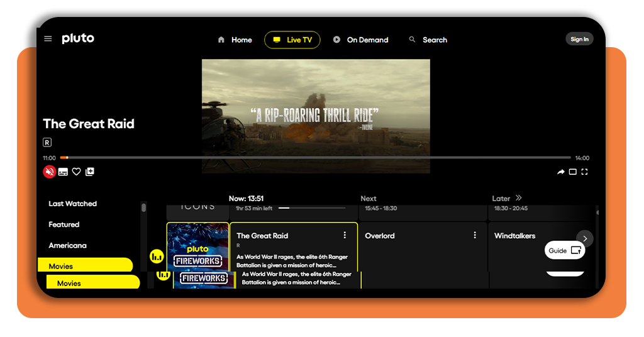Add The Great Raid to watchlist
The image size is (644, 337).
pyautogui.click(x=89, y=172)
